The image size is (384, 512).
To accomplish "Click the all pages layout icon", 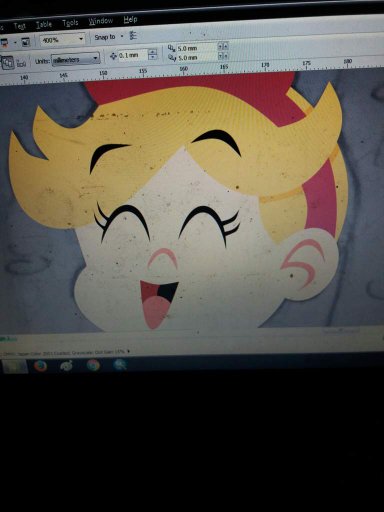I will pyautogui.click(x=7, y=62).
